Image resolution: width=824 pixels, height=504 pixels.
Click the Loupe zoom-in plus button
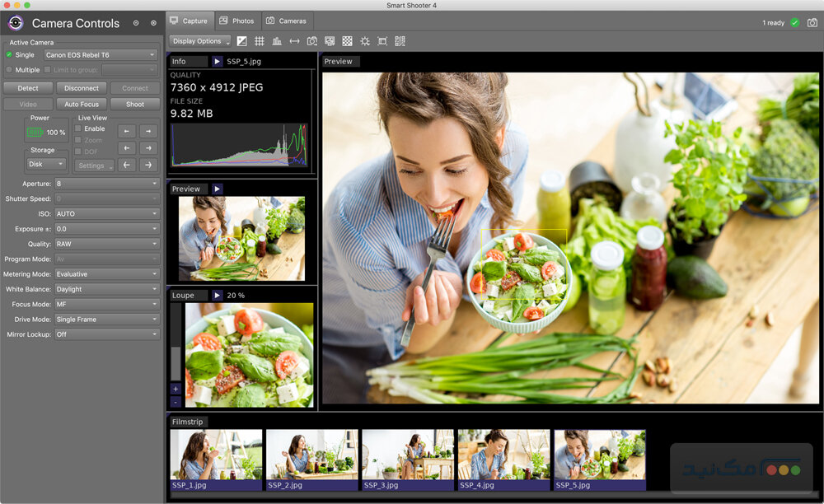coord(176,388)
